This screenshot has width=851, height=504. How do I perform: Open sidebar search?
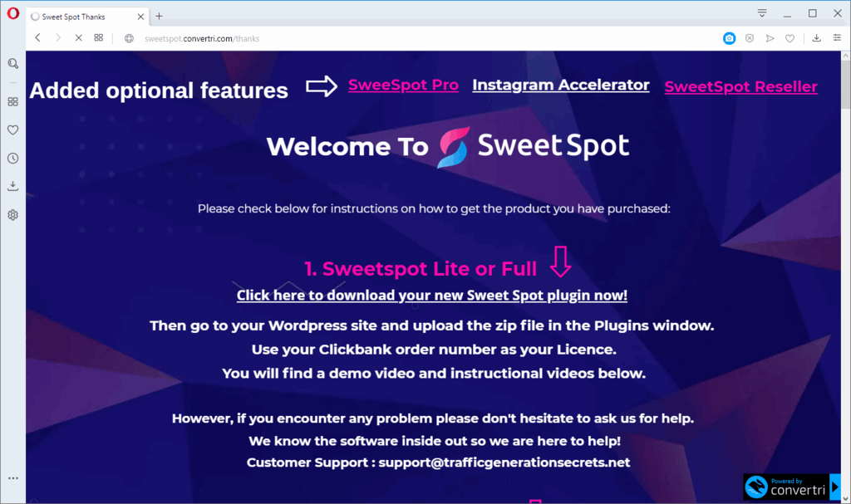click(x=13, y=63)
